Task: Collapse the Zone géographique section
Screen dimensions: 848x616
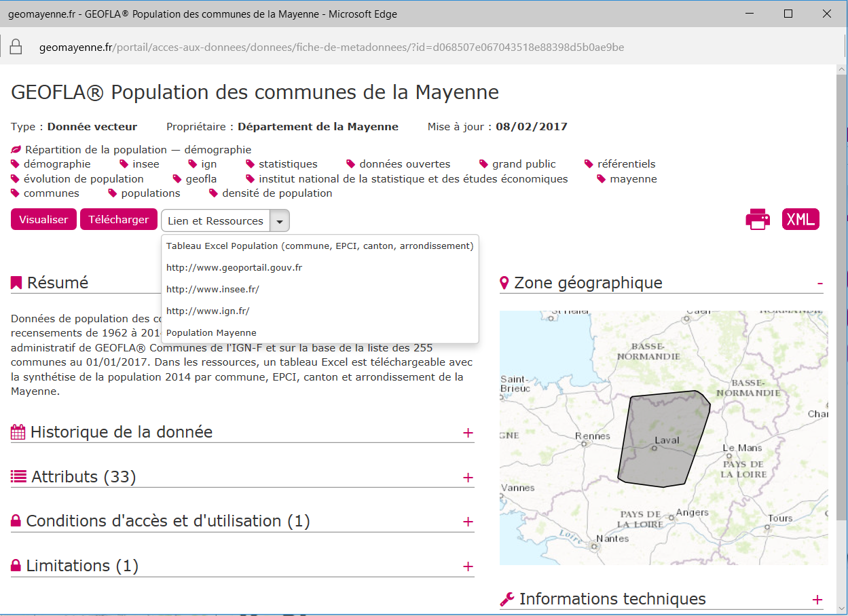Action: (820, 283)
